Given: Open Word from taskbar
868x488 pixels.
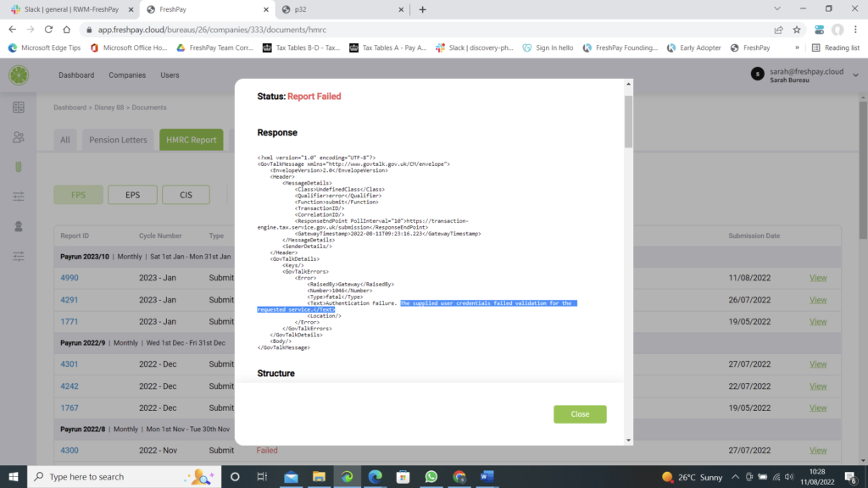Looking at the screenshot, I should coord(487,476).
